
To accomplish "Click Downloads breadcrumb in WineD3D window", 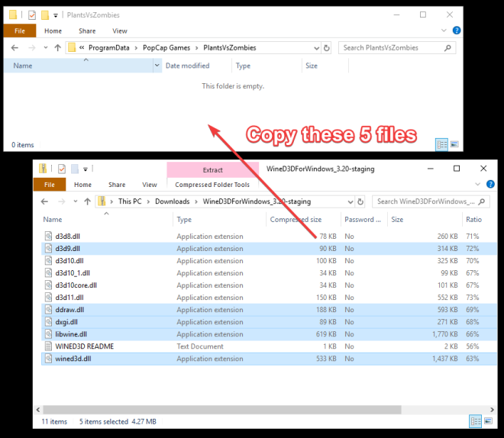I will coord(173,201).
